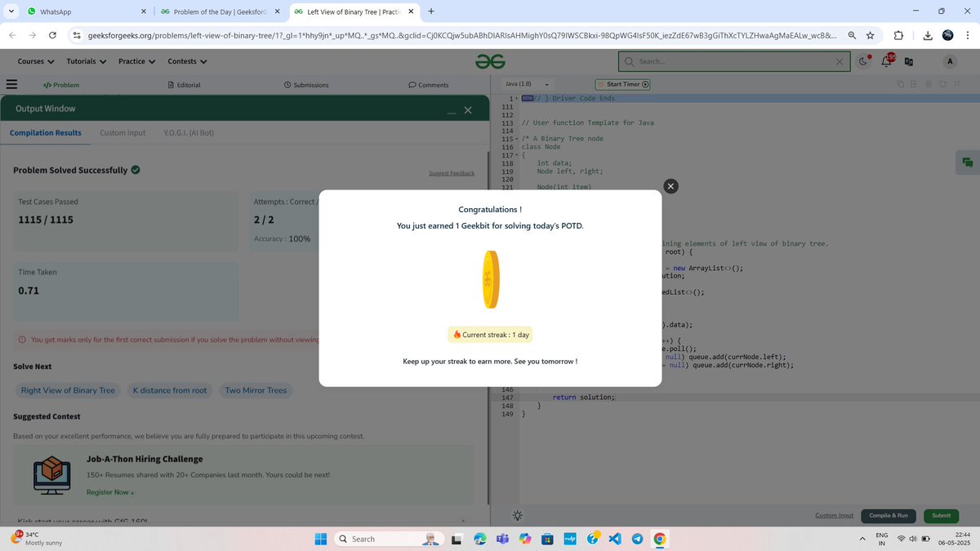Collapse the comment fold at line 115
This screenshot has width=980, height=551.
[516, 139]
